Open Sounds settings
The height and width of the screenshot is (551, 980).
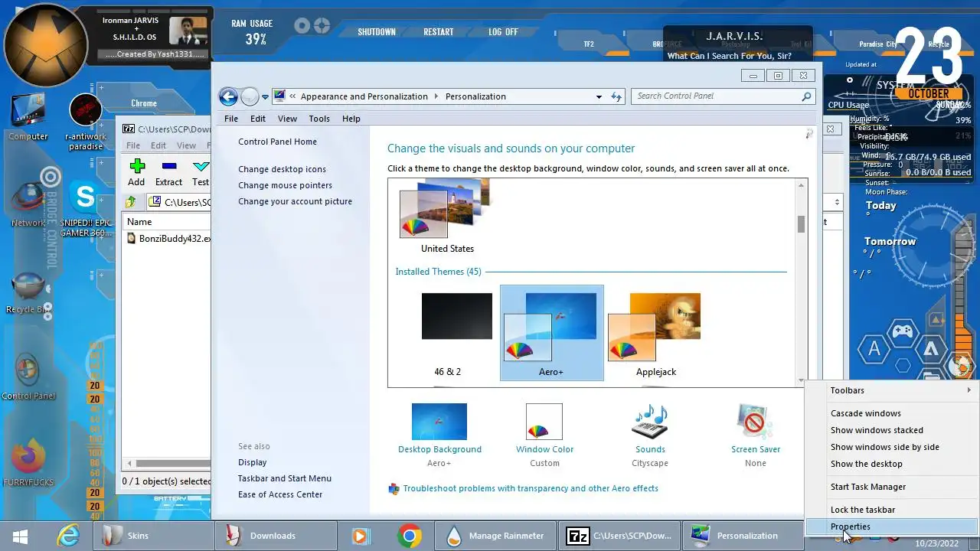(650, 435)
